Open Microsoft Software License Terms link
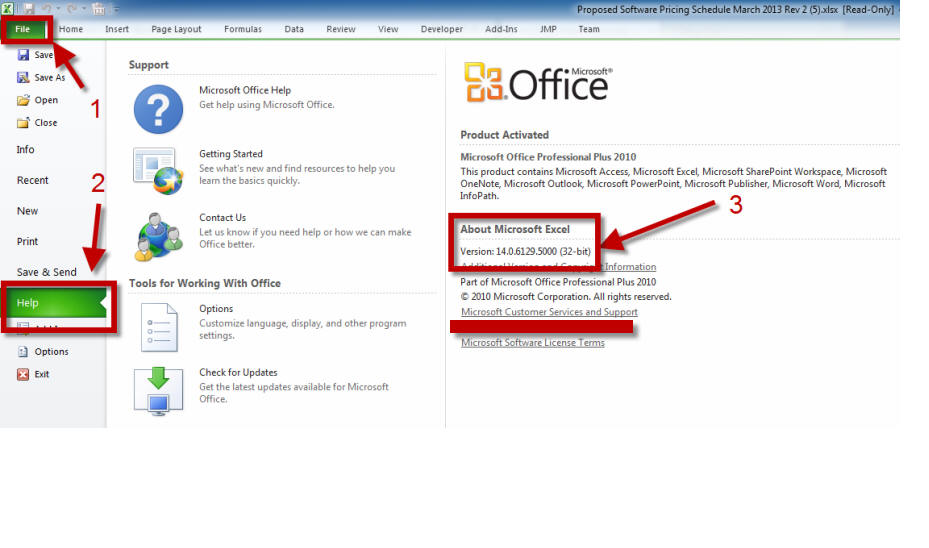Screen dimensions: 929x548 pos(532,343)
